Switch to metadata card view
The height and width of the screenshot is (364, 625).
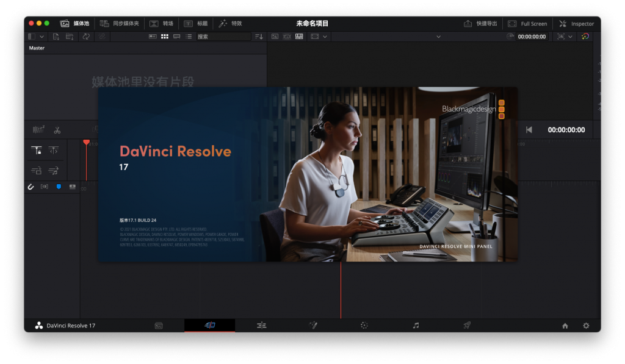coord(153,36)
